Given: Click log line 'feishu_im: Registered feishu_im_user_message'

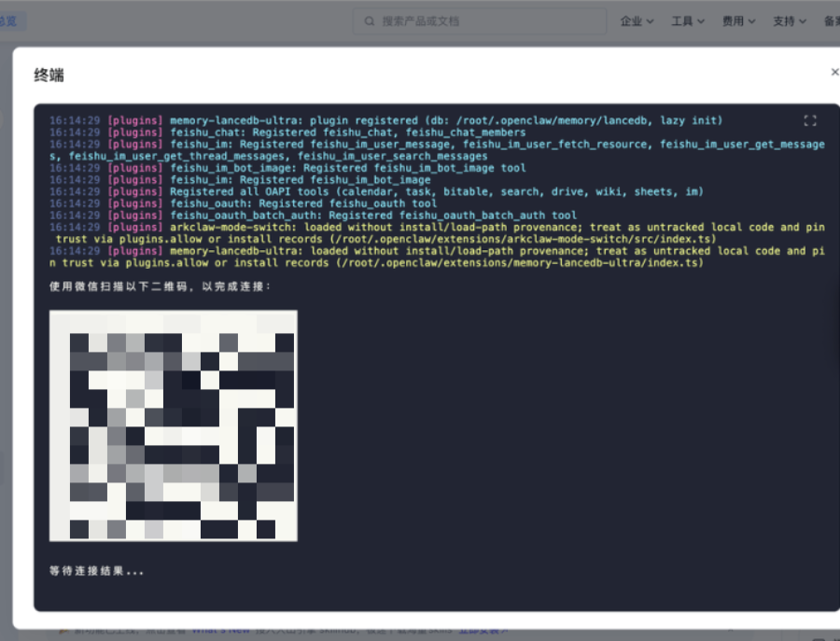Looking at the screenshot, I should coord(437,150).
